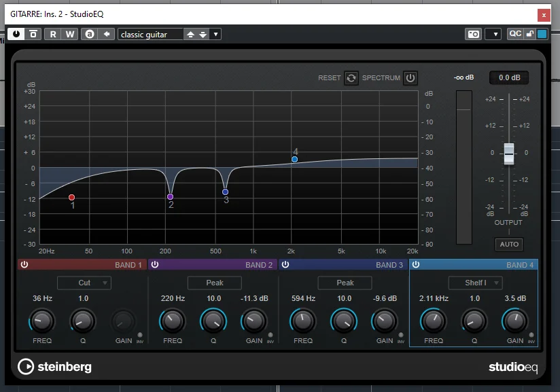Click Band 1 Q knob
This screenshot has height=392, width=560.
[83, 321]
